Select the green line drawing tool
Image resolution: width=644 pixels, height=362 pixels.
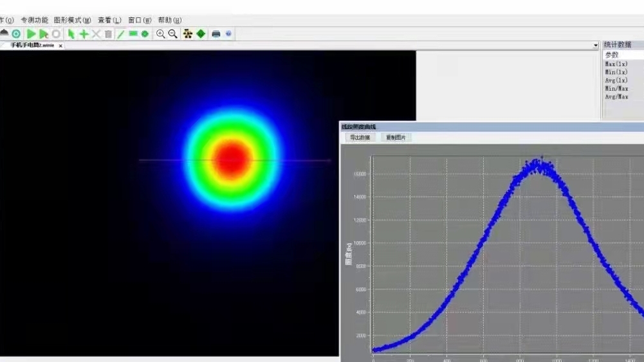click(120, 34)
